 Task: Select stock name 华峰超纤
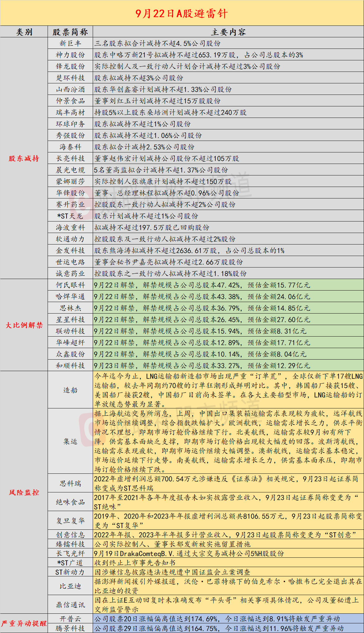(70, 343)
